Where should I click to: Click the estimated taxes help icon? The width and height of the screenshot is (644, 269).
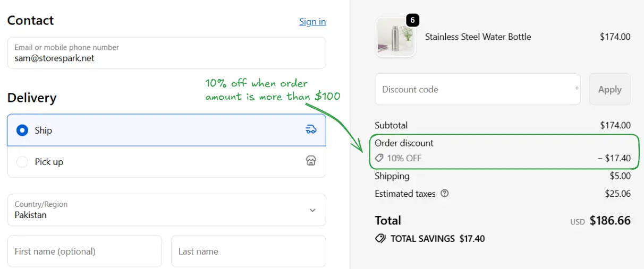(445, 194)
